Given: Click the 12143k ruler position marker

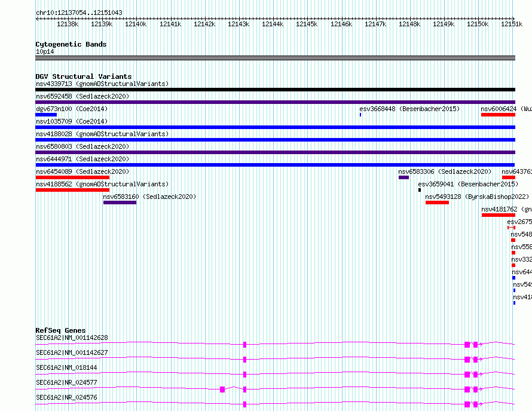Looking at the screenshot, I should [239, 24].
